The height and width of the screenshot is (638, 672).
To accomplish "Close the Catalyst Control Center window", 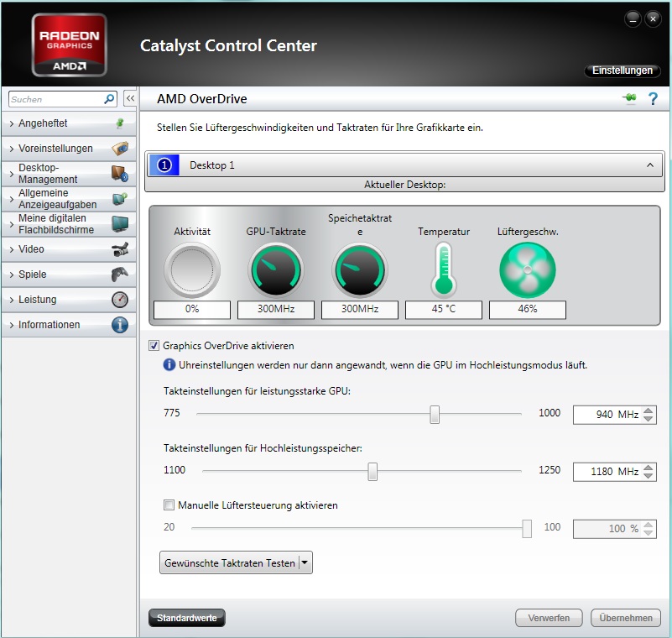I will [654, 18].
